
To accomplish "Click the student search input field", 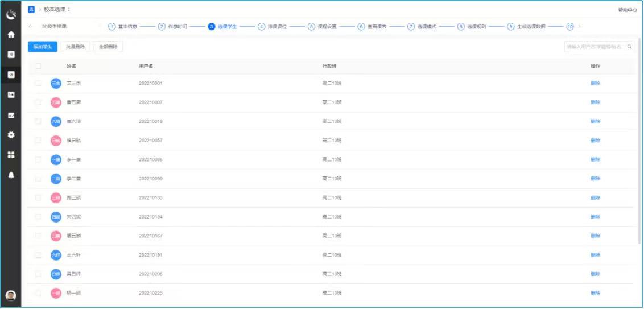I will (x=595, y=47).
